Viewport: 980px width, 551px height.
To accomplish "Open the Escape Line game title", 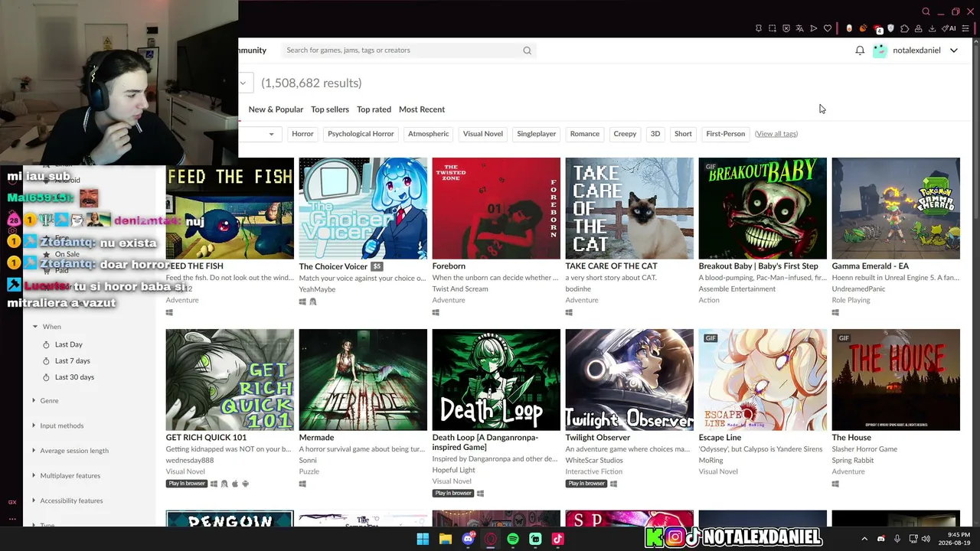I will (x=720, y=438).
